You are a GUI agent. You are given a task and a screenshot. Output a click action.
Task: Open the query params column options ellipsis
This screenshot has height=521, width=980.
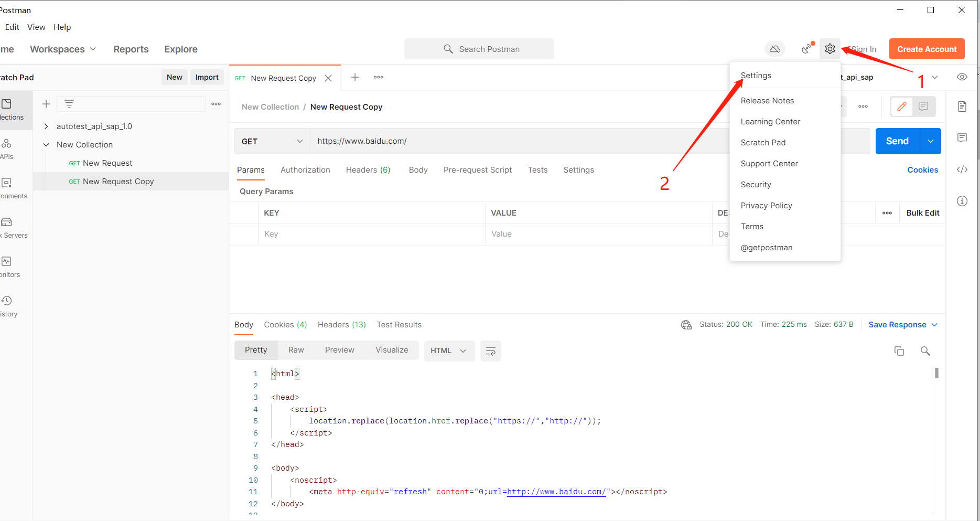(887, 213)
